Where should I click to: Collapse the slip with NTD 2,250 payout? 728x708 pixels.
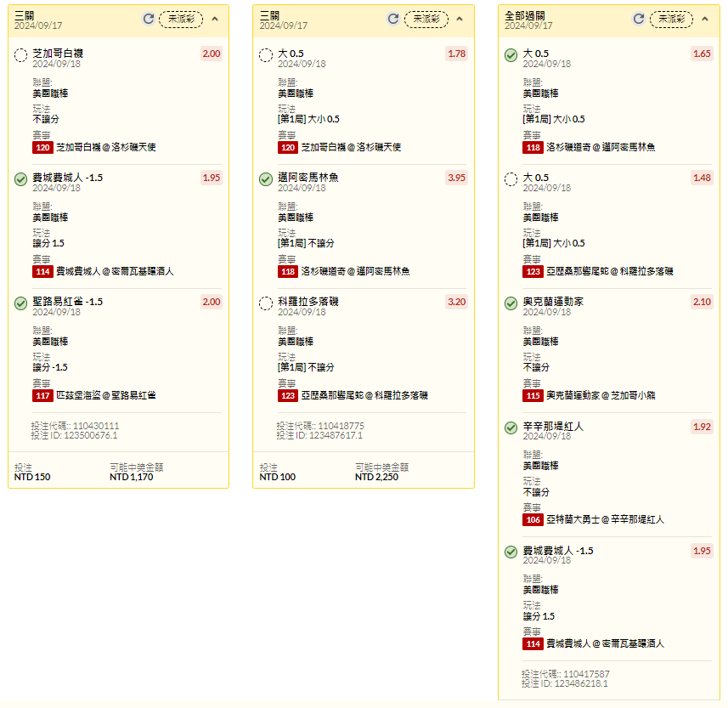click(460, 19)
